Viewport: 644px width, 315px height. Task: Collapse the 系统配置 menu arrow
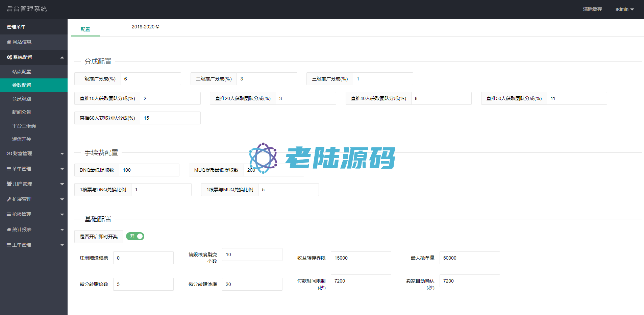tap(62, 57)
